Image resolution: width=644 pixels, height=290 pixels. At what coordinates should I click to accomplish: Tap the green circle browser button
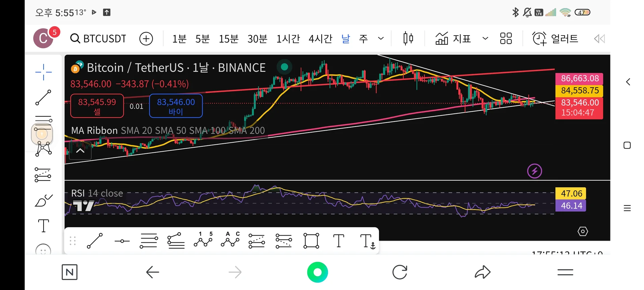coord(317,272)
